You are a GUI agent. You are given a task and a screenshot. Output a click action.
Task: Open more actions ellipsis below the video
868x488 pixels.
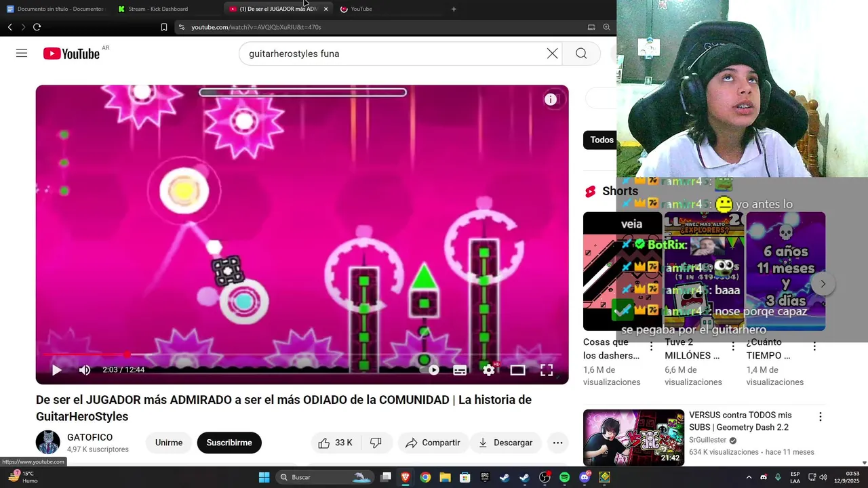point(557,443)
